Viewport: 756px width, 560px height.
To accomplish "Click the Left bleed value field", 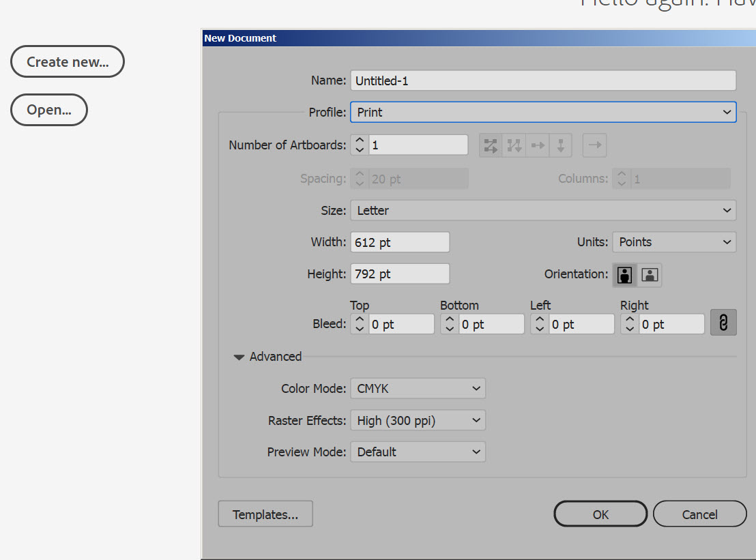I will pyautogui.click(x=581, y=324).
